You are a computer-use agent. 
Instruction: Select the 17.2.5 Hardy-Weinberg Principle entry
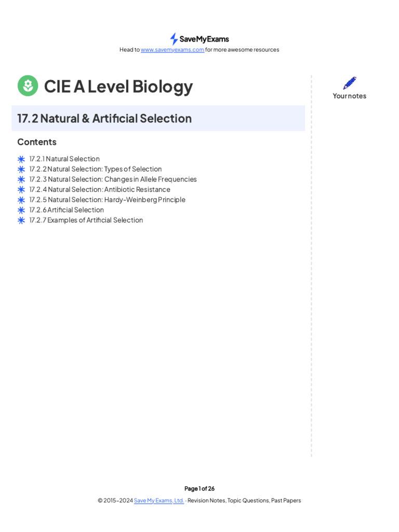pyautogui.click(x=107, y=199)
